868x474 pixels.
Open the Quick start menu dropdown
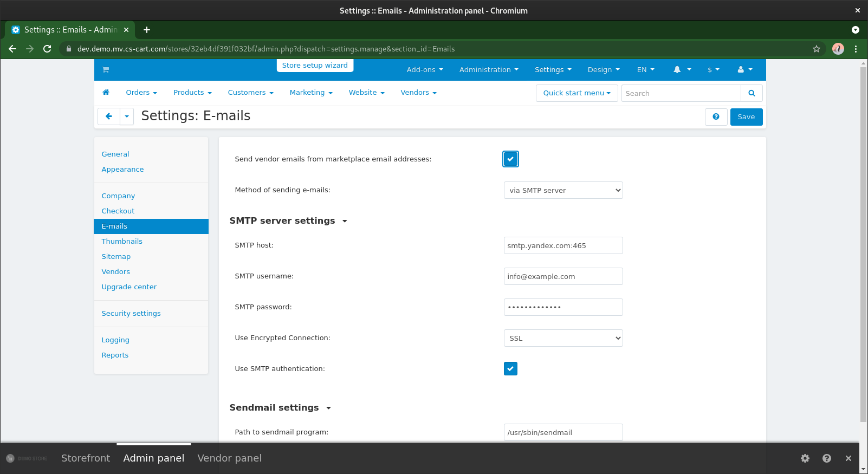click(577, 93)
